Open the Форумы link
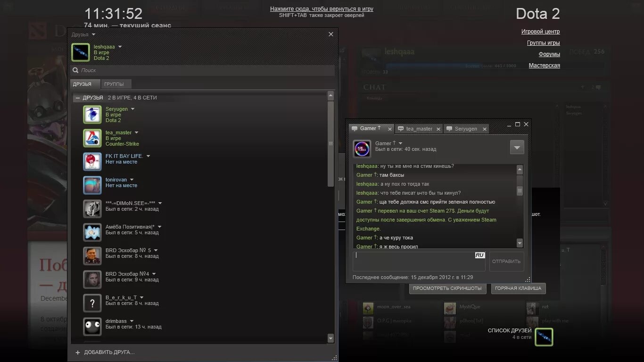644x362 pixels. [549, 54]
